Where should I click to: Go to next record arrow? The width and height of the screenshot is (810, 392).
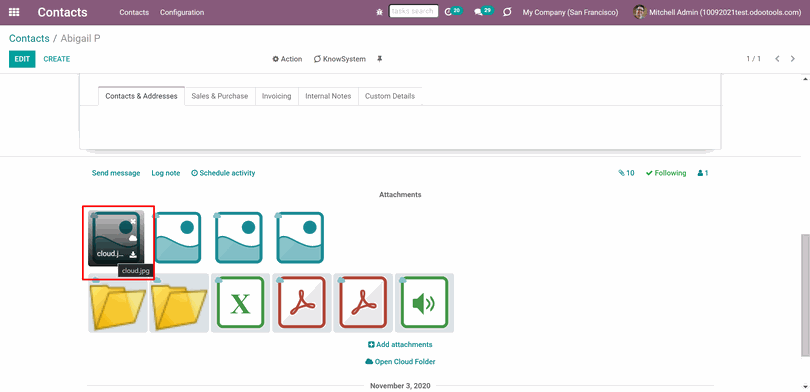pyautogui.click(x=792, y=59)
